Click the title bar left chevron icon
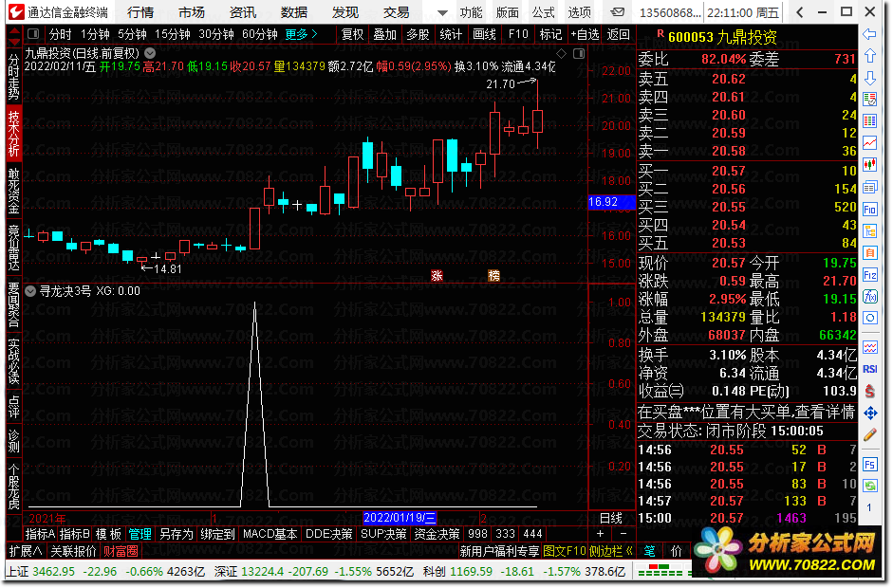 (x=800, y=12)
